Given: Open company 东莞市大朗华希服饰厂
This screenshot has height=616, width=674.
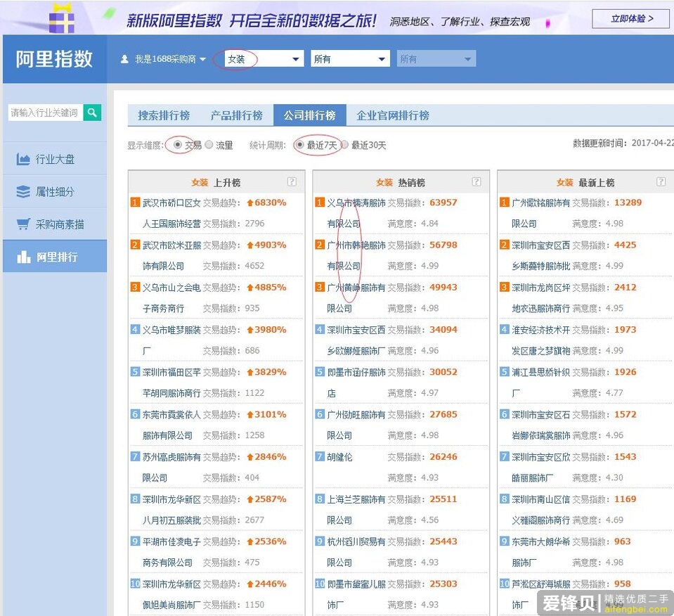Looking at the screenshot, I should click(540, 552).
